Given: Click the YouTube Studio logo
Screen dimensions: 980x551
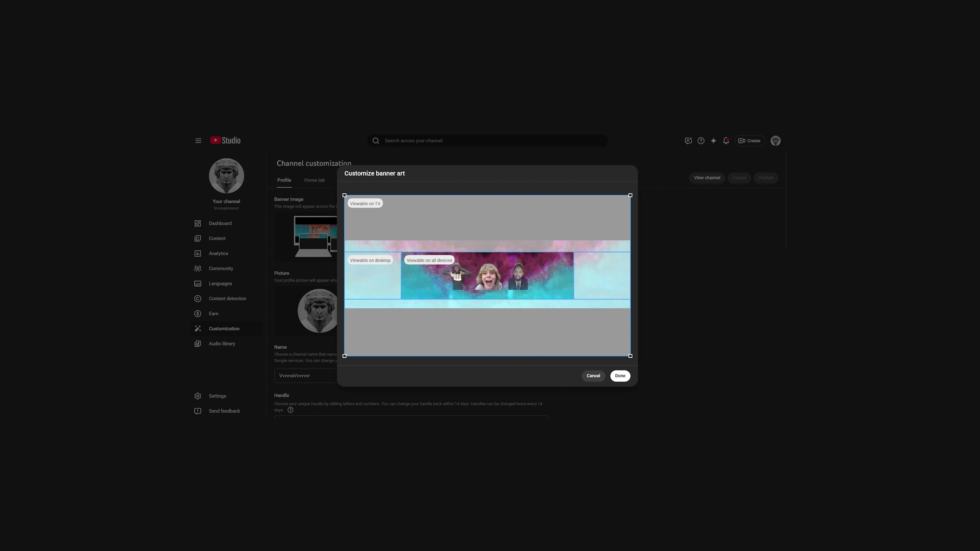Looking at the screenshot, I should click(225, 140).
